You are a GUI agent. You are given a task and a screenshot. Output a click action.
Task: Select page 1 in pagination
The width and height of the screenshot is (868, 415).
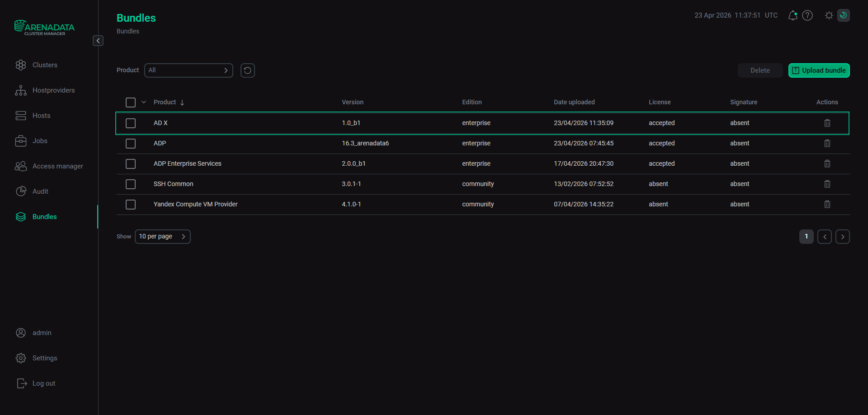(x=807, y=237)
